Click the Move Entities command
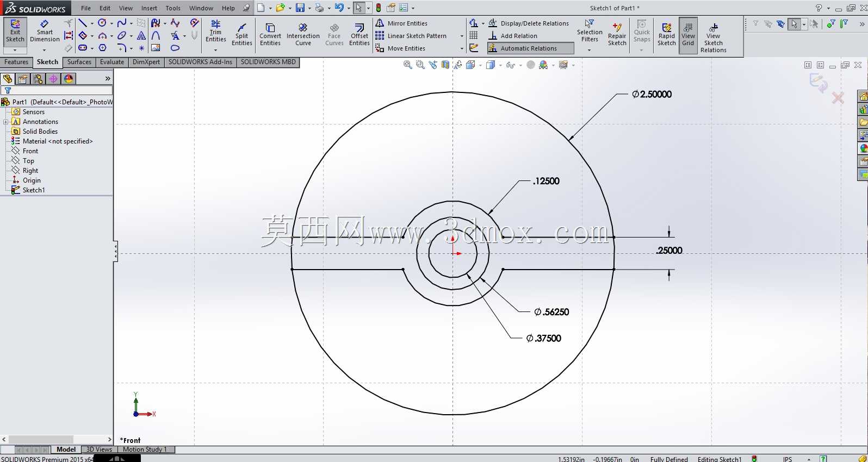 click(401, 48)
